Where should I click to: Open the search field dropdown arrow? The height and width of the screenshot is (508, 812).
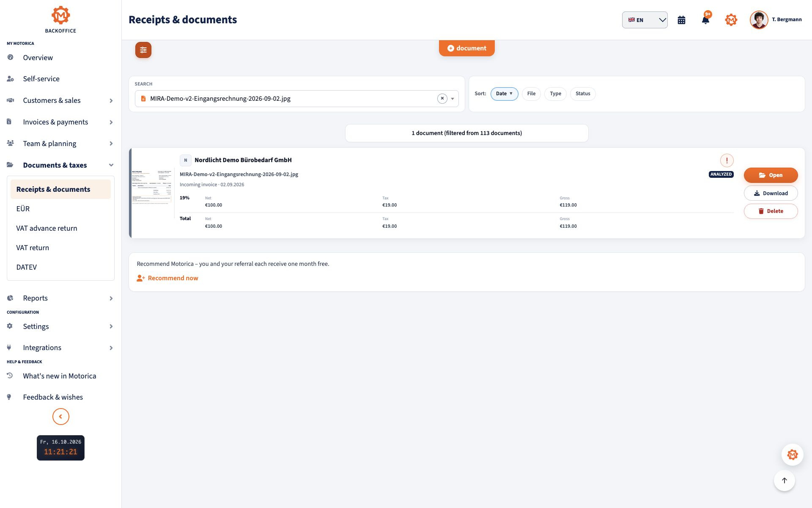(453, 99)
